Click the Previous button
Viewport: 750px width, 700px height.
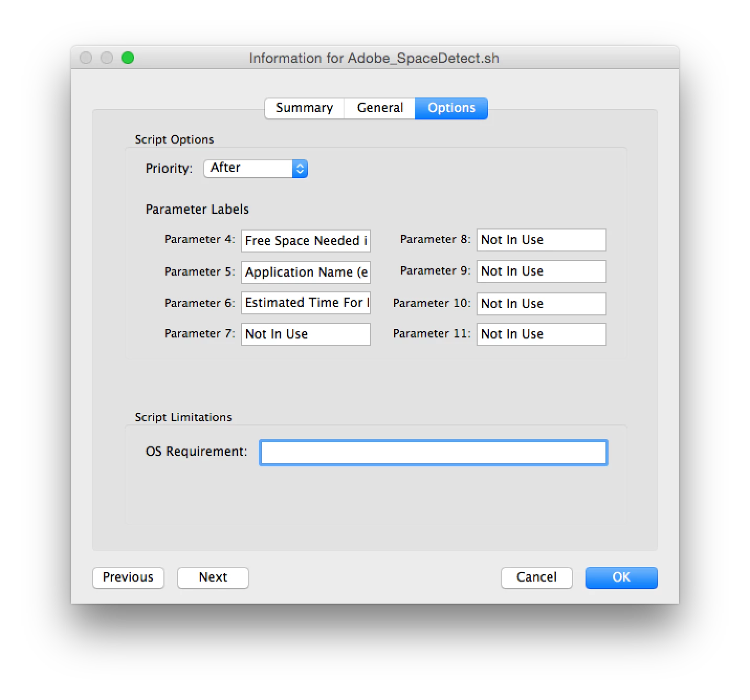click(x=128, y=577)
